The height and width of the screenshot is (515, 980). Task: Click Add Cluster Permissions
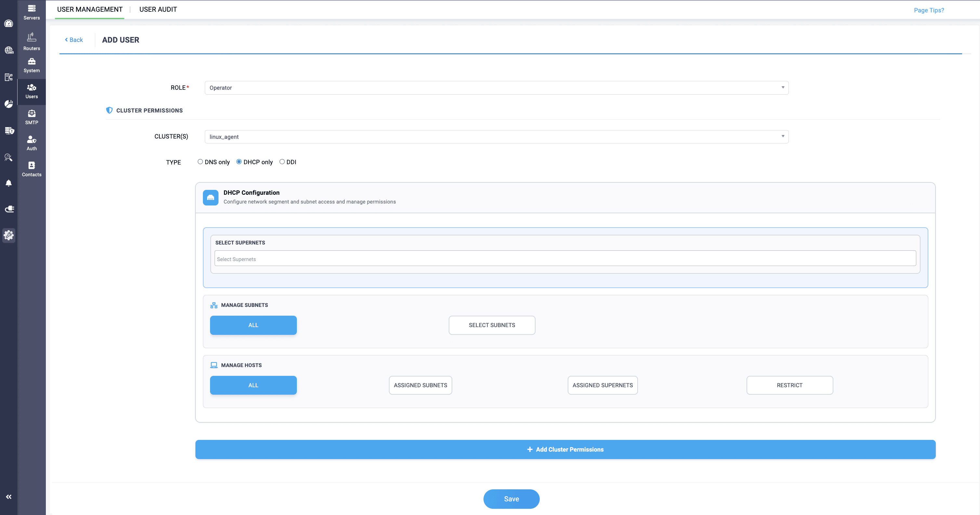565,449
